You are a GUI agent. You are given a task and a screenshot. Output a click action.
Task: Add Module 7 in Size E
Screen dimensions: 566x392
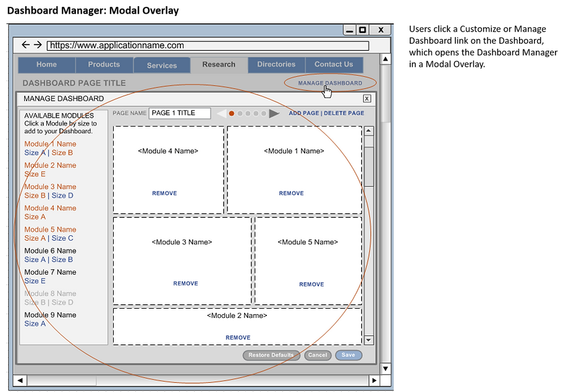[x=35, y=281]
